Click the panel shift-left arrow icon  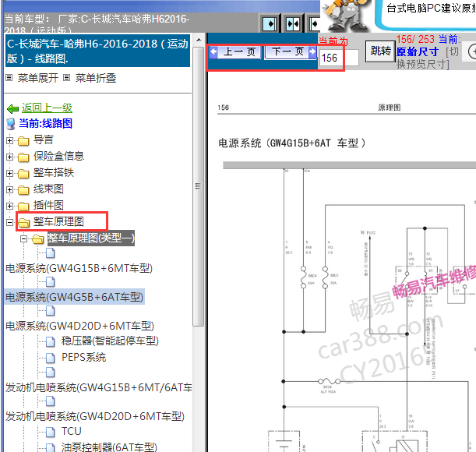point(315,23)
